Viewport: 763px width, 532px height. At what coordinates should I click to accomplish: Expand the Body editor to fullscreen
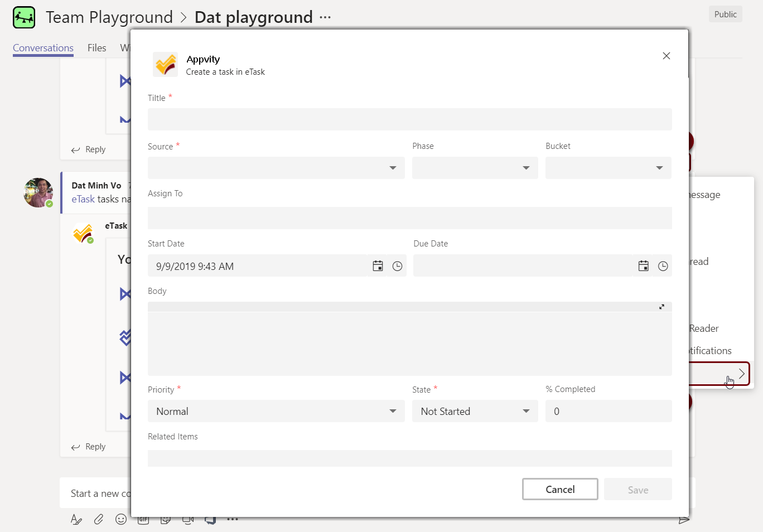(x=661, y=307)
